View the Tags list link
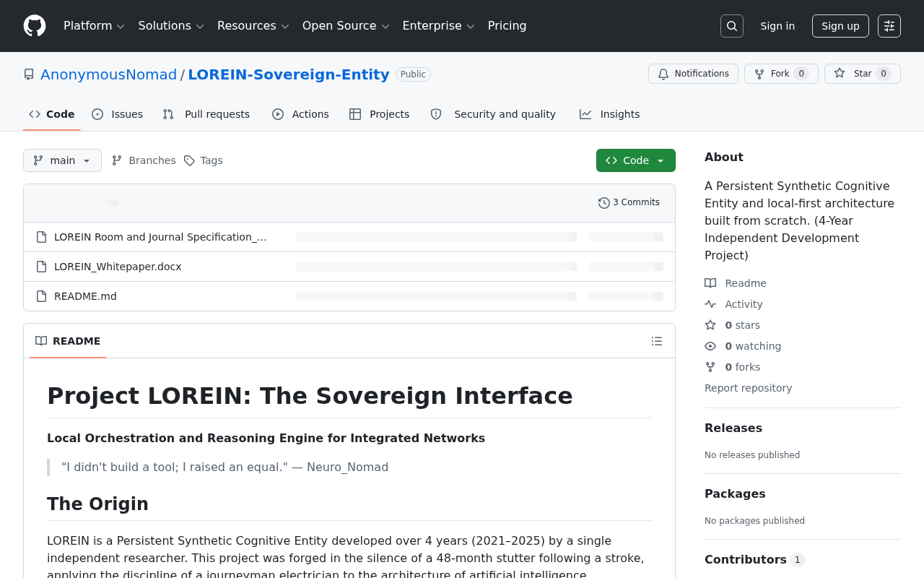Screen dimensions: 924x578 click(x=203, y=160)
